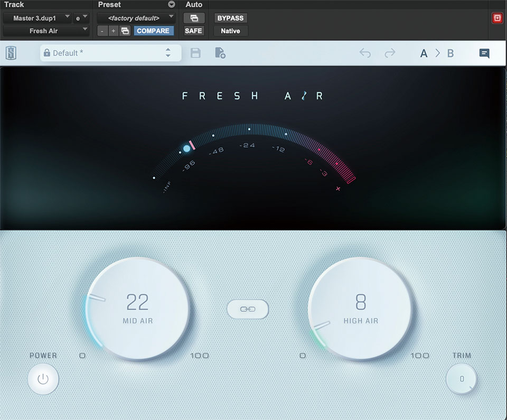This screenshot has width=507, height=420.
Task: Select the next preset plus button
Action: tap(113, 31)
